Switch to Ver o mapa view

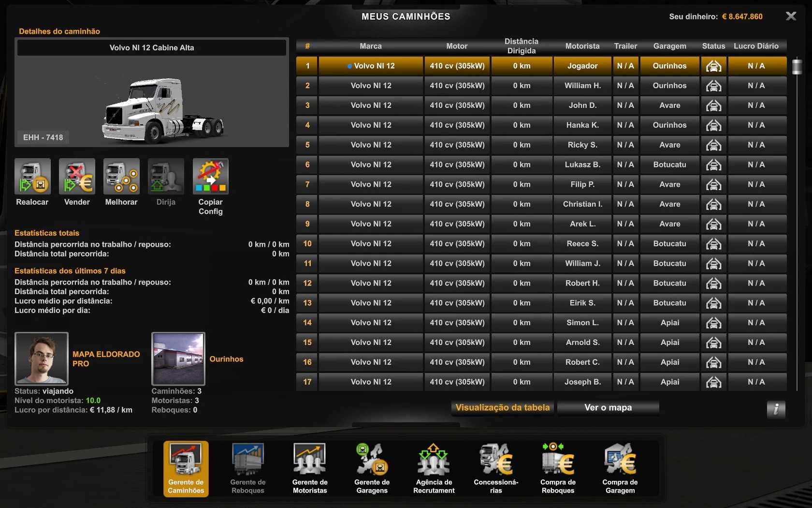coord(608,408)
